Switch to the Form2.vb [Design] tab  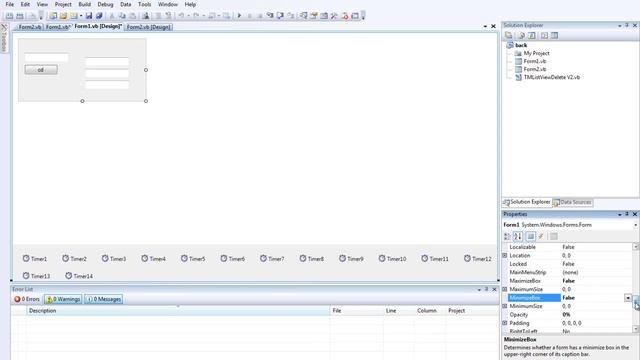[x=149, y=27]
